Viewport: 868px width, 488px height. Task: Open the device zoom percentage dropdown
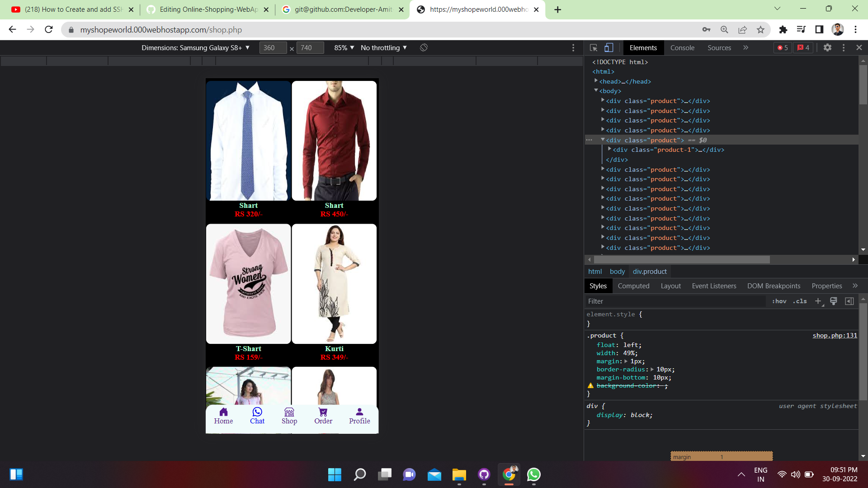344,47
